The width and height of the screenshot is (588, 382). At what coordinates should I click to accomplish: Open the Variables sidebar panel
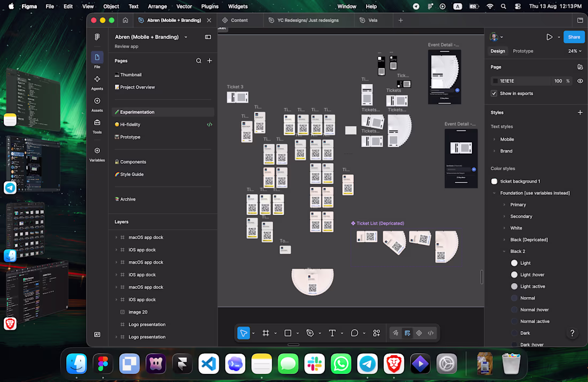click(x=97, y=150)
